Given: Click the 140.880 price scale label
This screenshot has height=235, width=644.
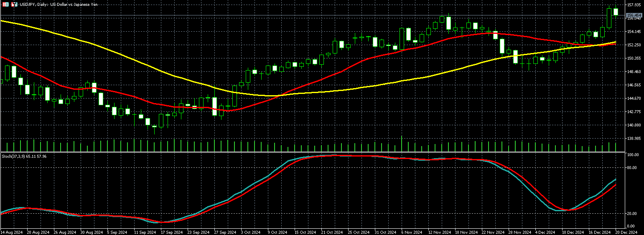Looking at the screenshot, I should (x=634, y=125).
